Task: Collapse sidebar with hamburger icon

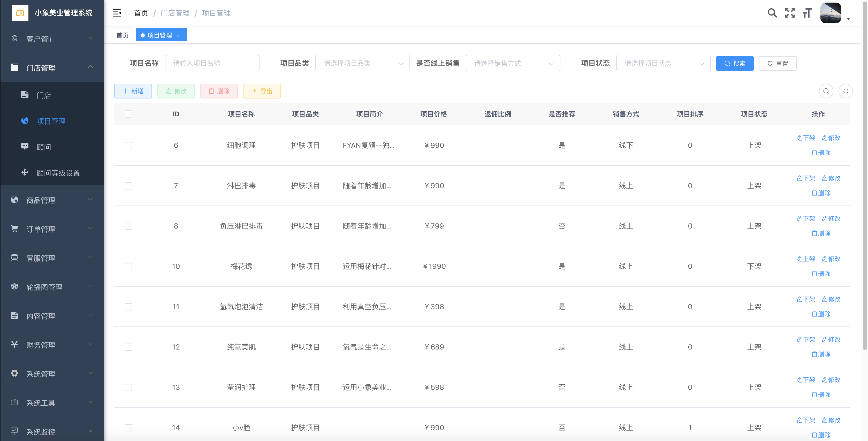Action: pos(117,13)
